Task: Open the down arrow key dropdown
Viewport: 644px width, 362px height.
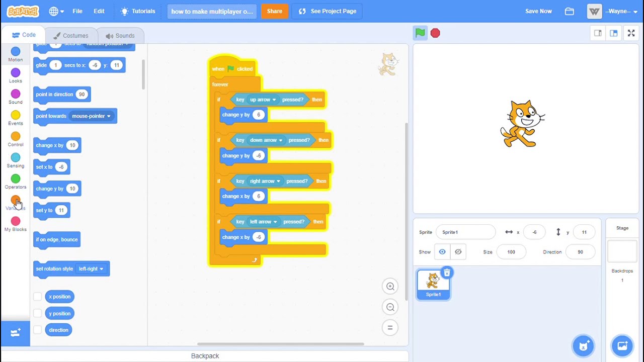Action: [x=266, y=140]
